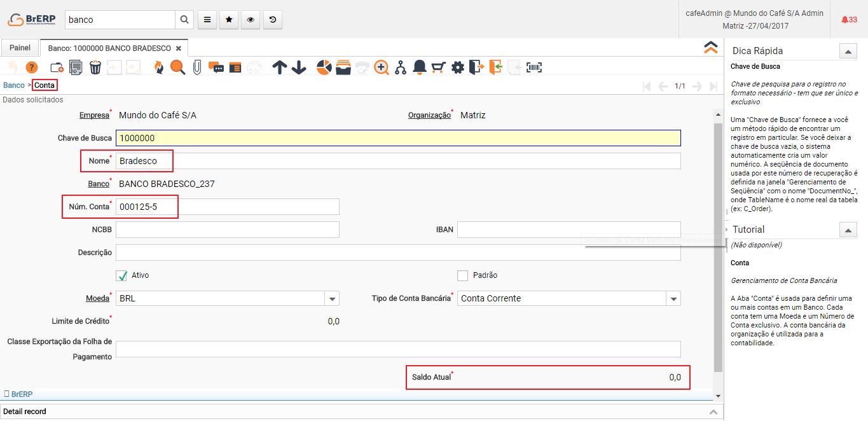Click the gear process icon in toolbar
The height and width of the screenshot is (421, 868).
click(x=458, y=67)
